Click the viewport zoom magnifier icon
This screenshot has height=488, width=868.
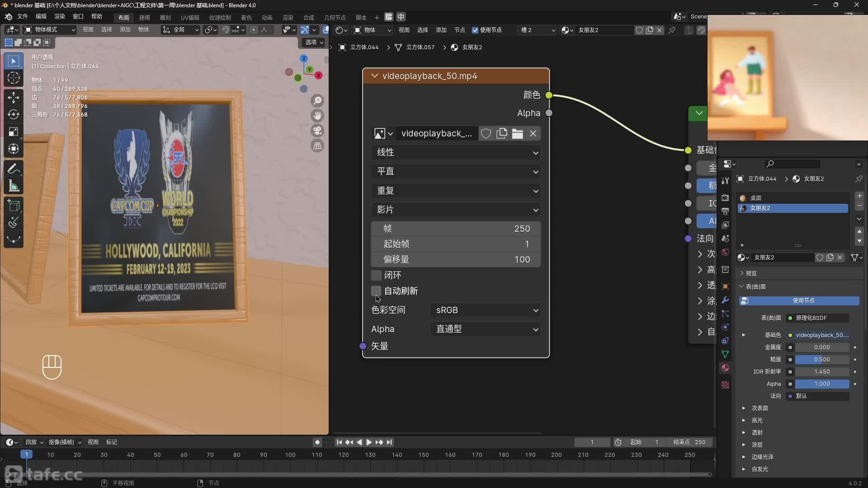coord(317,100)
